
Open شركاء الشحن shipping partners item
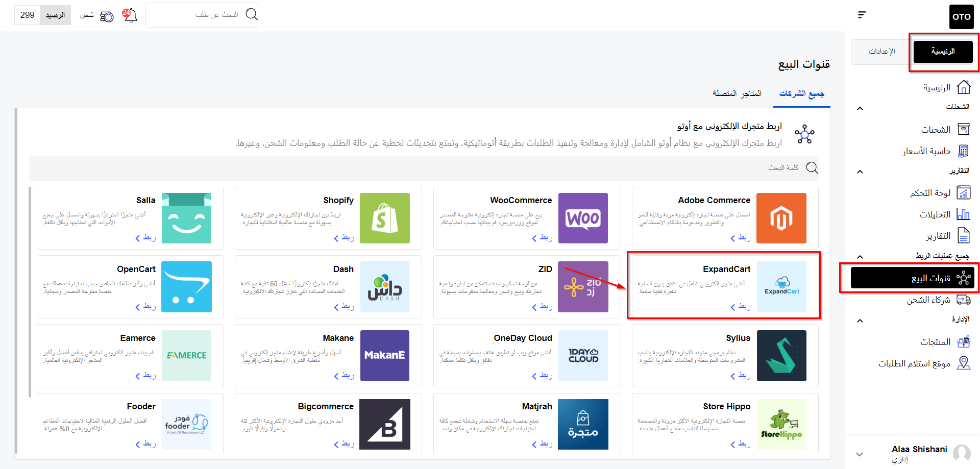click(938, 300)
